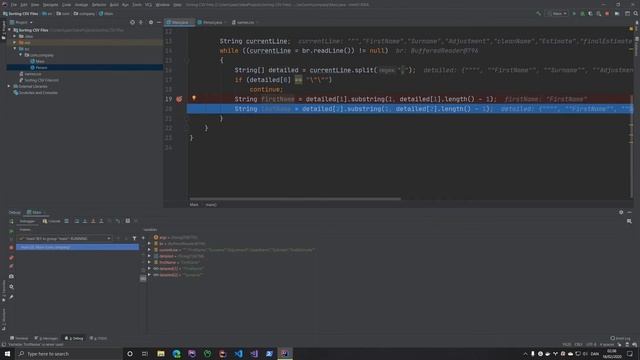Click the red Stop button in top toolbar
The image size is (640, 360).
pos(607,13)
